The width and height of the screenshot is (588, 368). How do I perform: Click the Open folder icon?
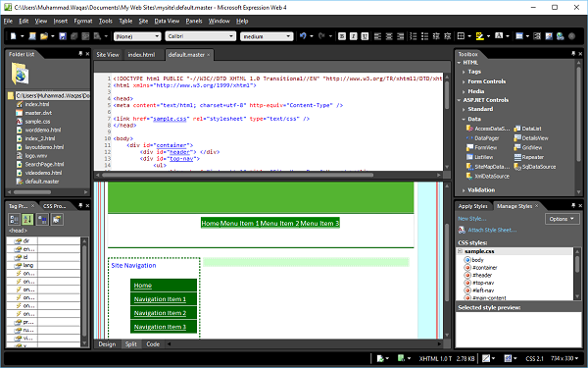point(44,36)
